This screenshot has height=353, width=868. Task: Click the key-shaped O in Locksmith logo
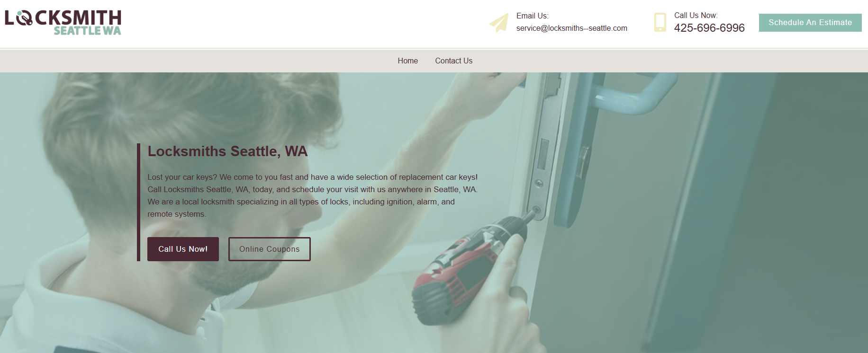[24, 18]
